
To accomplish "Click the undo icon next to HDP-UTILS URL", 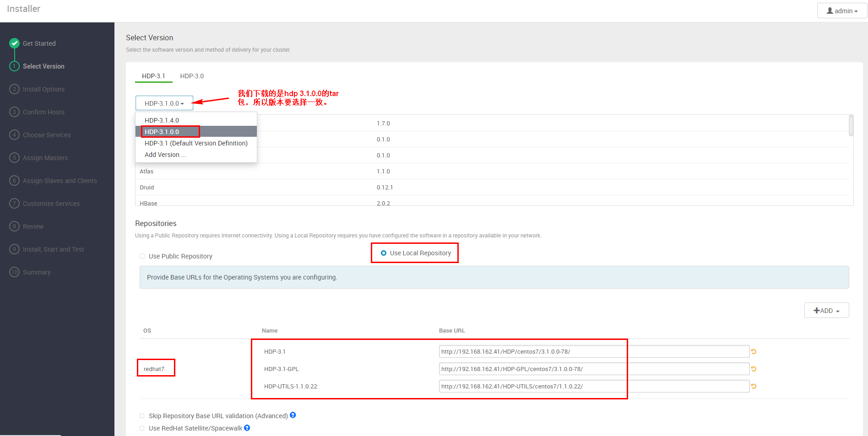I will (754, 386).
